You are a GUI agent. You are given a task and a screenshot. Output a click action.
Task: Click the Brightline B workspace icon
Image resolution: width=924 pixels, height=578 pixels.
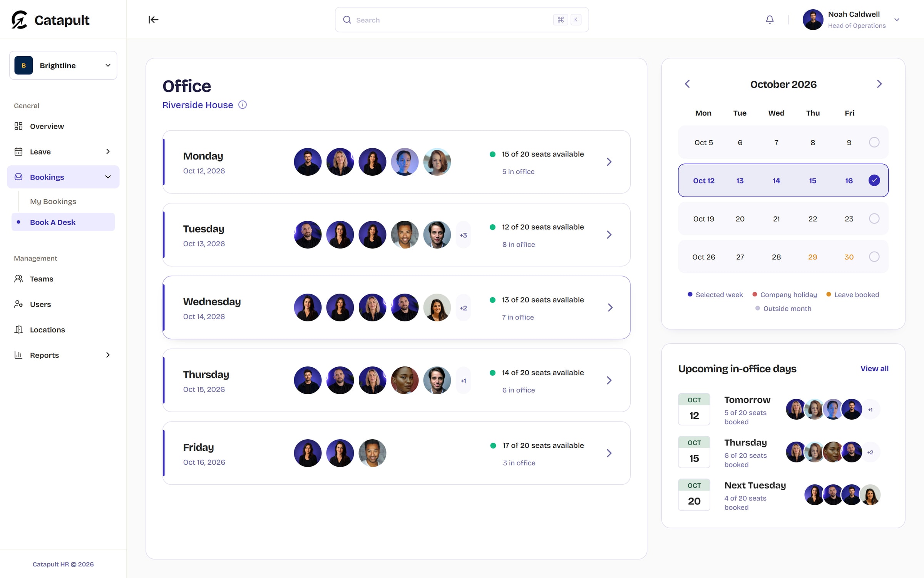23,65
